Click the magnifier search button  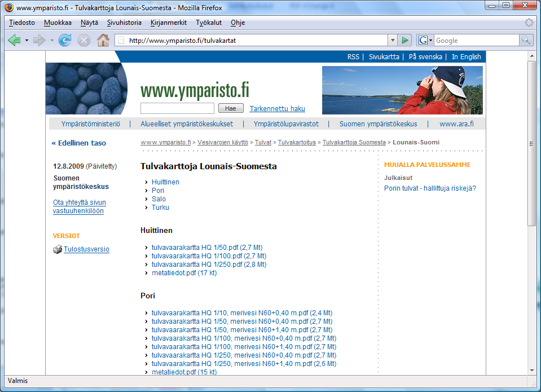point(526,41)
